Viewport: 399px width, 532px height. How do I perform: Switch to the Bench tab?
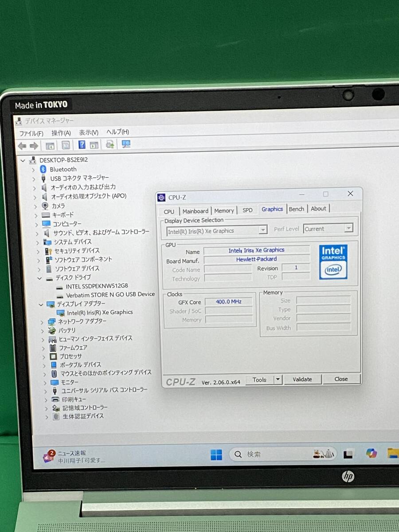[x=296, y=209]
